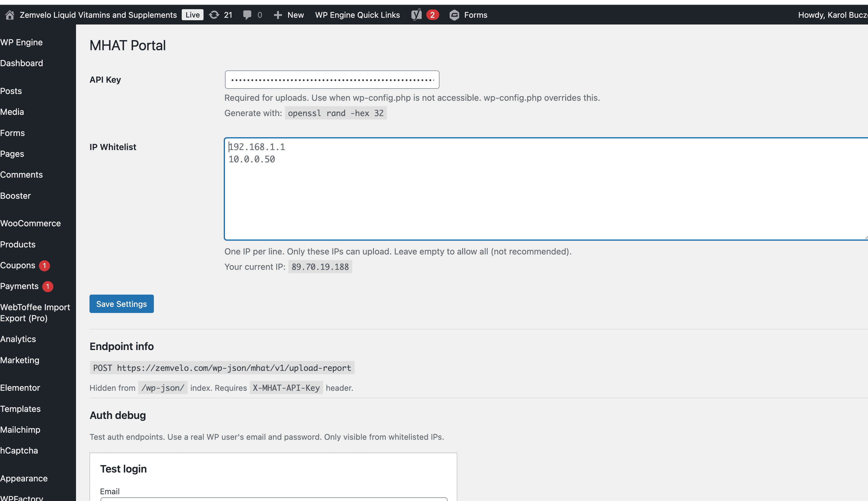Open Elementor from the sidebar
This screenshot has width=868, height=501.
tap(20, 388)
